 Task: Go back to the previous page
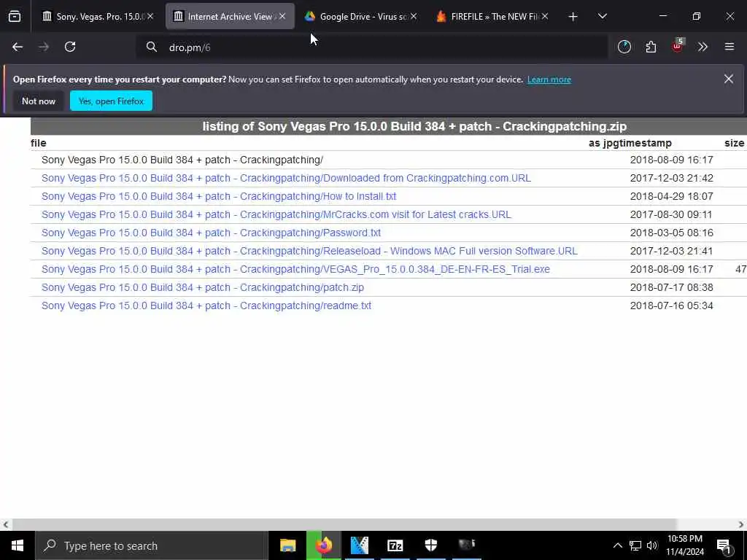[18, 47]
